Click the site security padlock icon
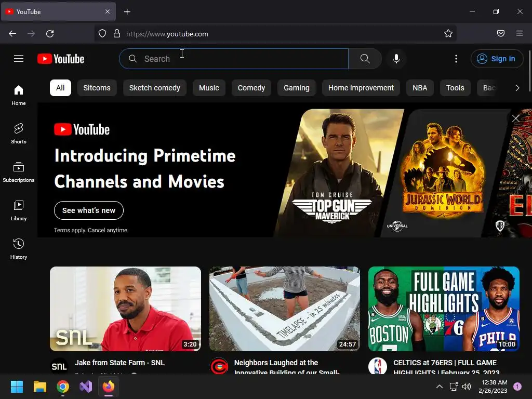The width and height of the screenshot is (532, 399). point(117,34)
